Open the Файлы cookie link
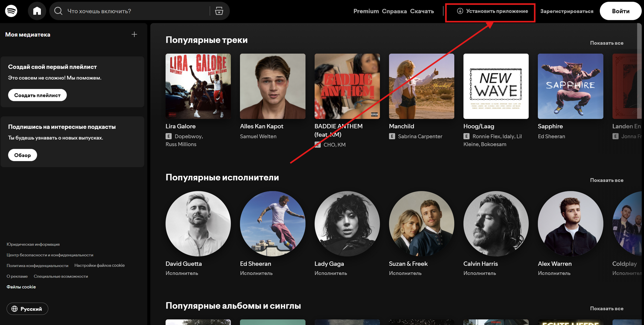 coord(21,287)
